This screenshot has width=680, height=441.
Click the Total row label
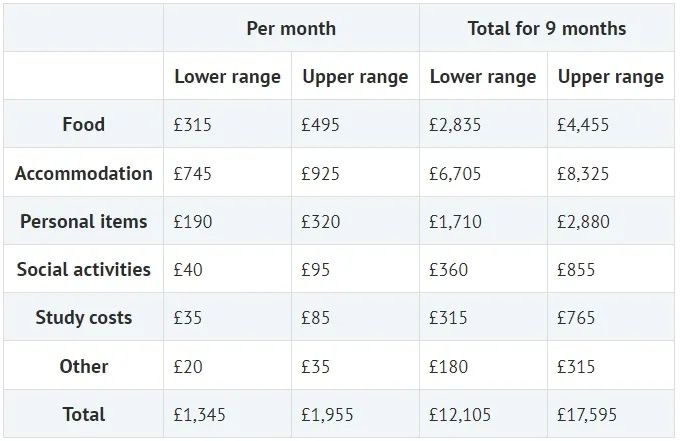point(83,414)
